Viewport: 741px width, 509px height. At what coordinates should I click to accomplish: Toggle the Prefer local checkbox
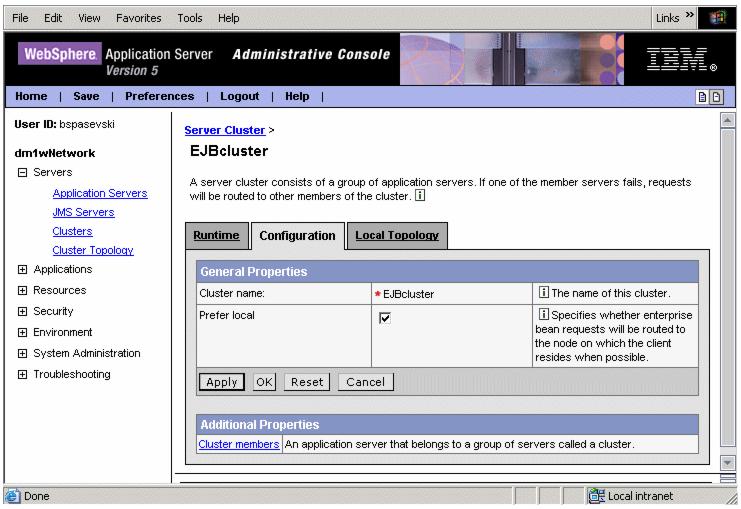(x=385, y=318)
